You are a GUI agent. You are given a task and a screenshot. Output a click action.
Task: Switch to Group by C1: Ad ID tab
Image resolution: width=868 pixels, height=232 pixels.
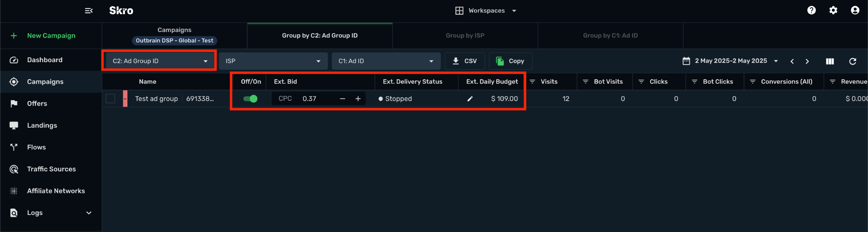coord(610,35)
